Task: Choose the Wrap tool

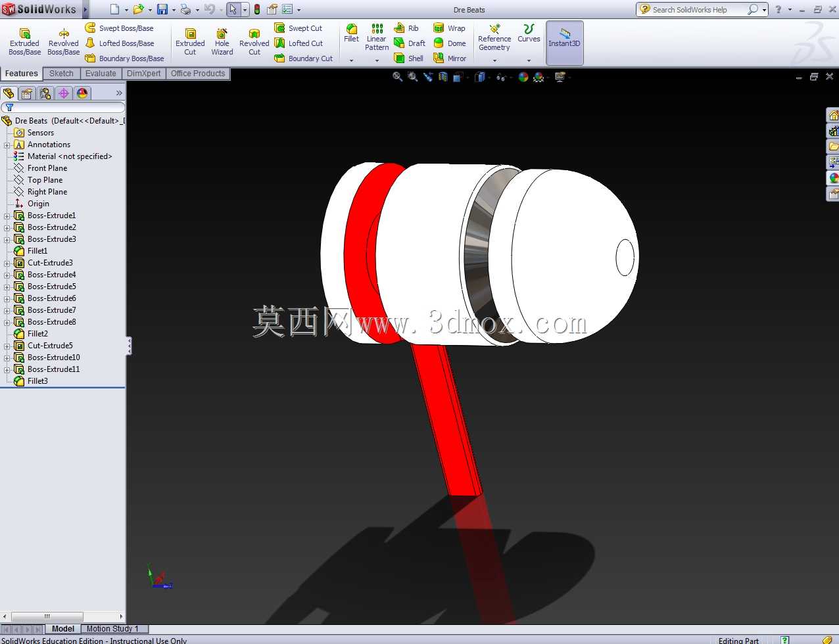Action: tap(449, 28)
